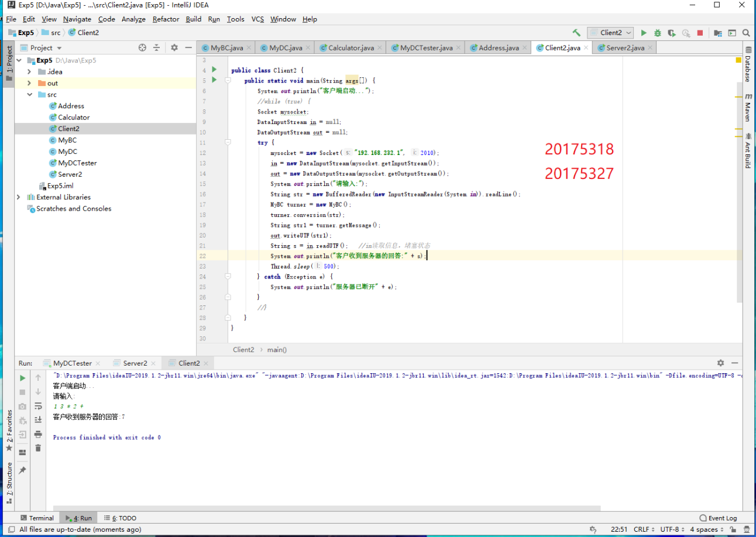Debug Client2 using the toolbar bug icon

click(658, 33)
